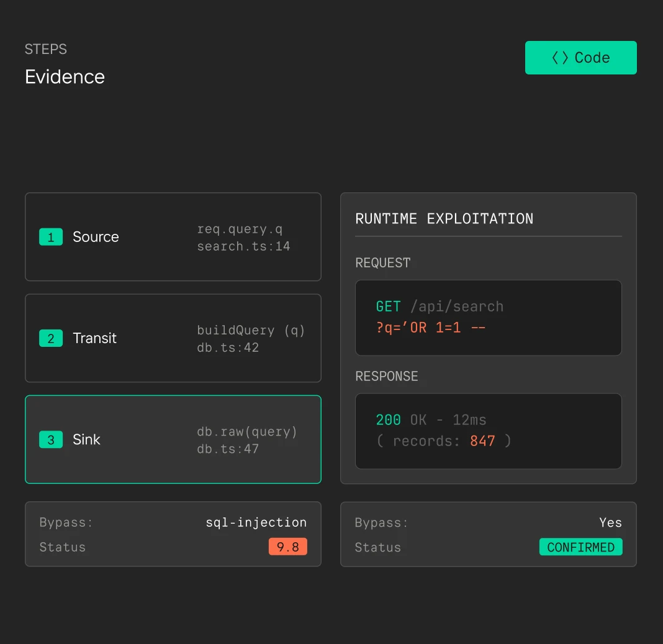Click the angle brackets icon in Code button

point(560,58)
